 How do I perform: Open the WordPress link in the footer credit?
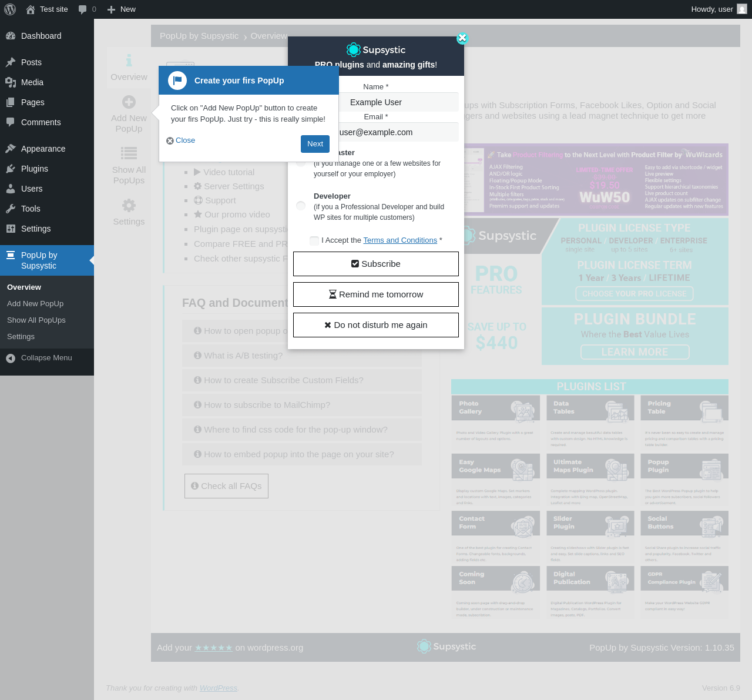(219, 688)
